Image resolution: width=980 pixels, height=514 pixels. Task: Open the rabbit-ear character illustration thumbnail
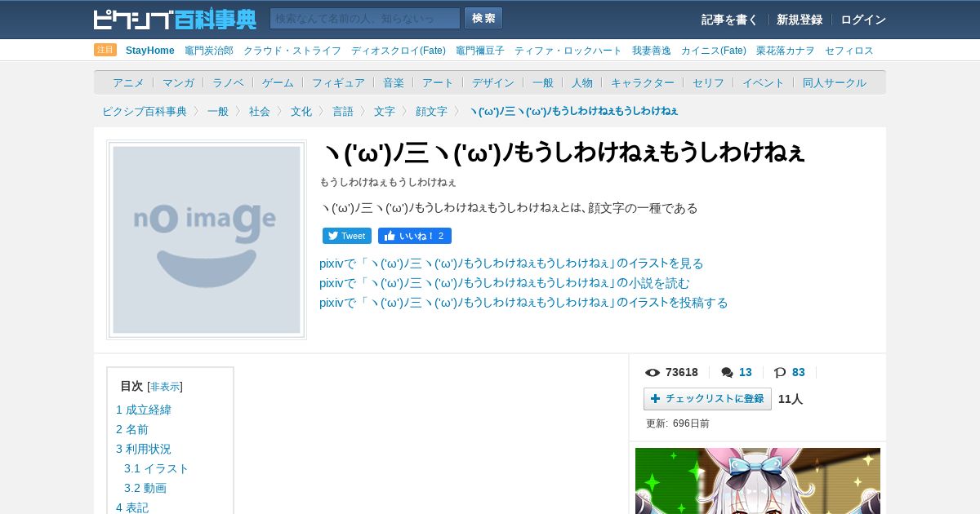(x=758, y=481)
